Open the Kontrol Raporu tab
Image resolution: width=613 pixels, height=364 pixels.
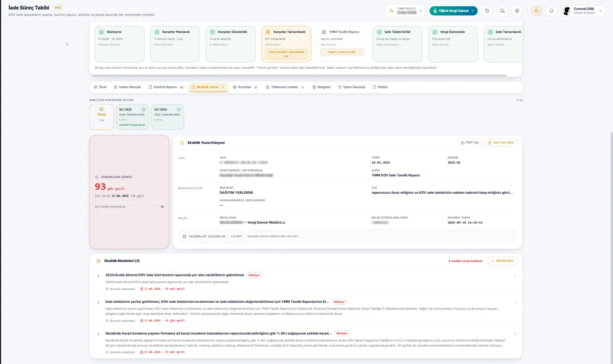(x=166, y=87)
